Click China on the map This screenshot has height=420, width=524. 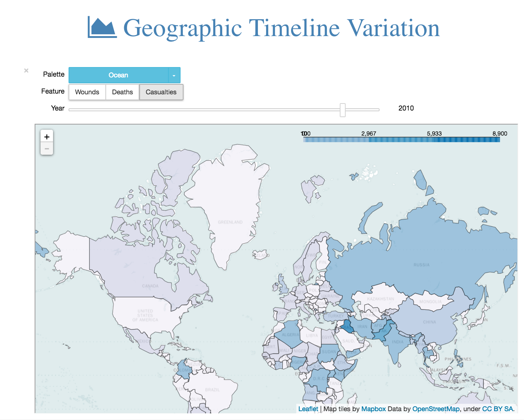click(429, 322)
